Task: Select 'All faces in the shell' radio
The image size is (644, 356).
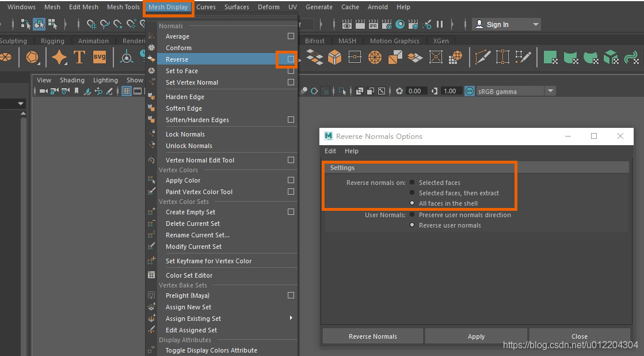Action: pos(412,203)
